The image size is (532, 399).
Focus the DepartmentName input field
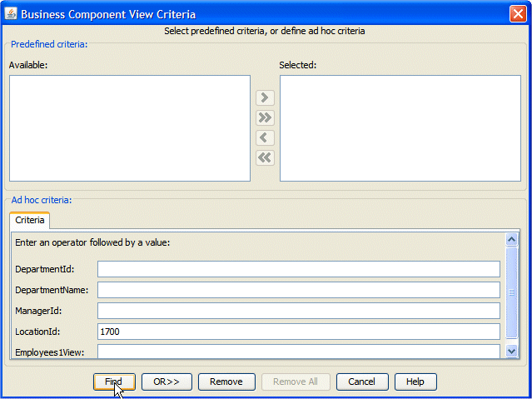(299, 290)
